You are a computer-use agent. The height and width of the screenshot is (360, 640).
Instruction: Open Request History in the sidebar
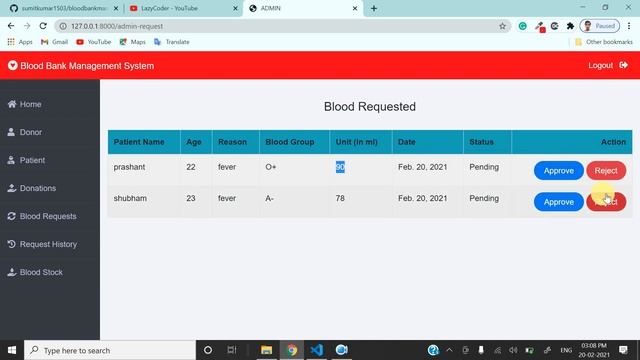[x=42, y=244]
